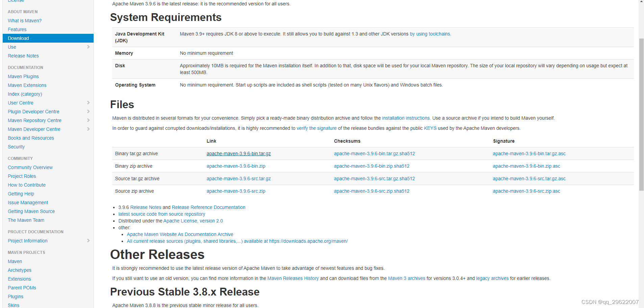Open Maven 3 archives link
The width and height of the screenshot is (644, 308).
click(x=406, y=278)
